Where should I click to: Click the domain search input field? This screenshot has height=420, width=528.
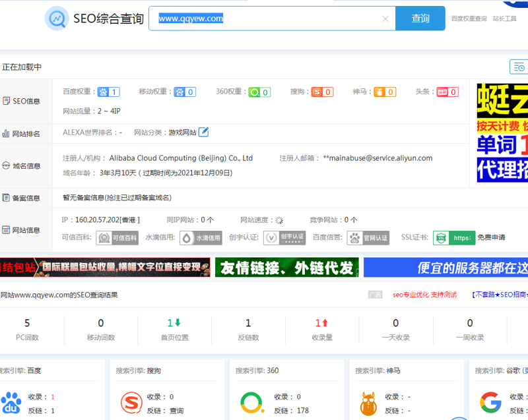[264, 18]
